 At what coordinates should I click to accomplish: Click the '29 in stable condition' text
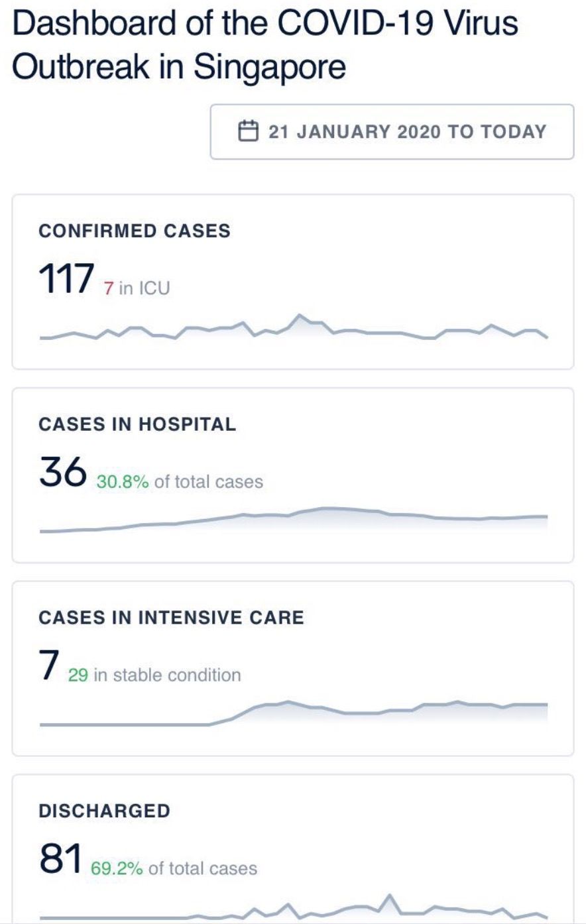point(154,675)
